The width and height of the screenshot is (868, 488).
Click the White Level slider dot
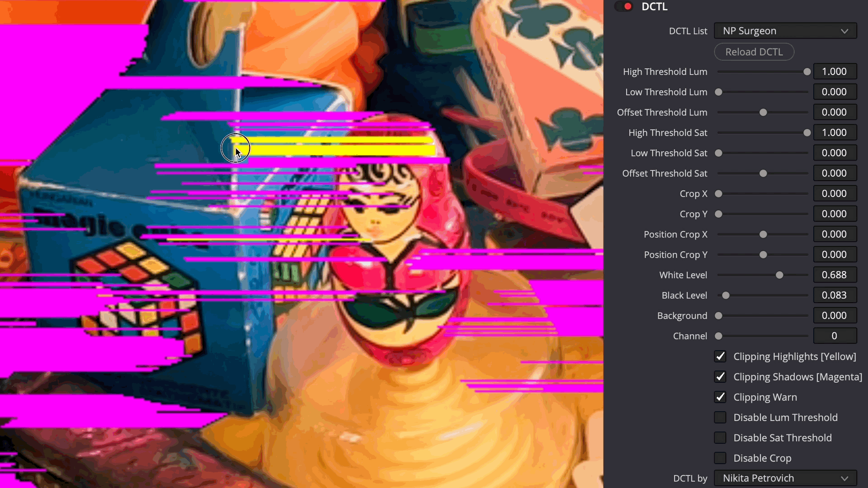(779, 275)
